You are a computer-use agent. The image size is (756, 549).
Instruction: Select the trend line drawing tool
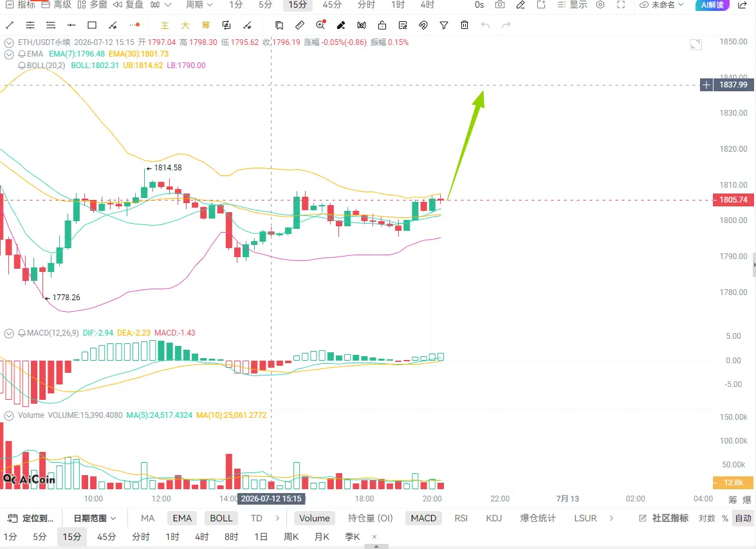click(x=10, y=25)
